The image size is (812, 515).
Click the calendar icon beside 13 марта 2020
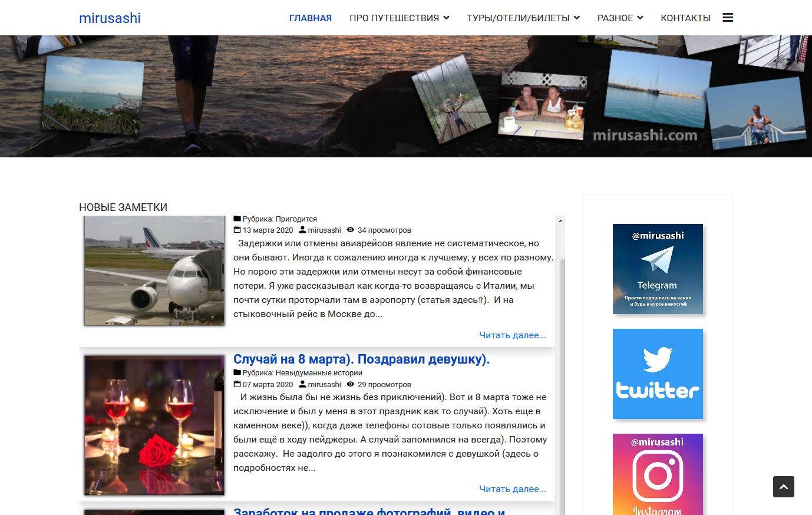(237, 230)
